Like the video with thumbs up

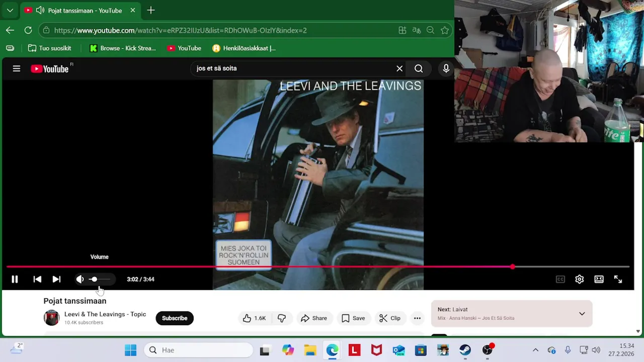pyautogui.click(x=254, y=318)
